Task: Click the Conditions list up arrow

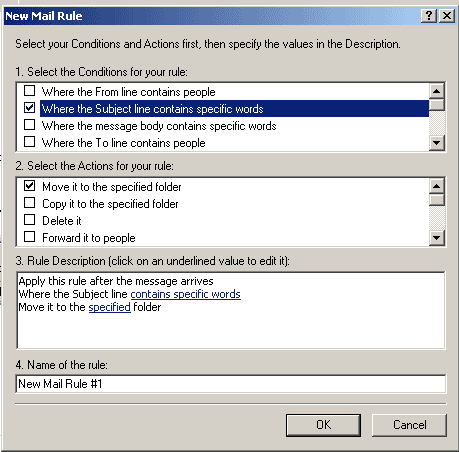Action: click(437, 91)
